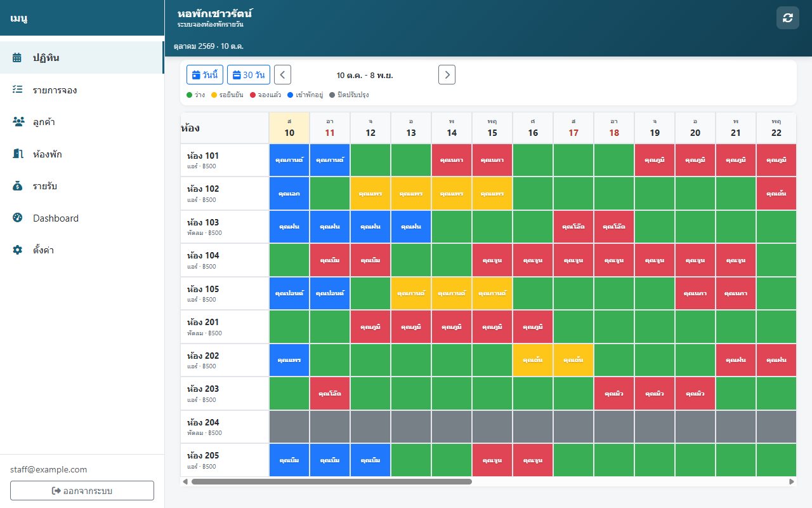This screenshot has height=508, width=812.
Task: Select vacant green cell ห้อง 101 on 12
Action: tap(370, 160)
